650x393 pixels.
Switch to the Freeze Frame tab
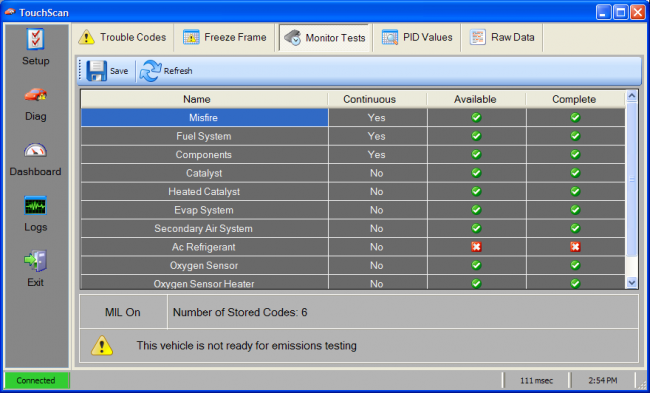(225, 37)
